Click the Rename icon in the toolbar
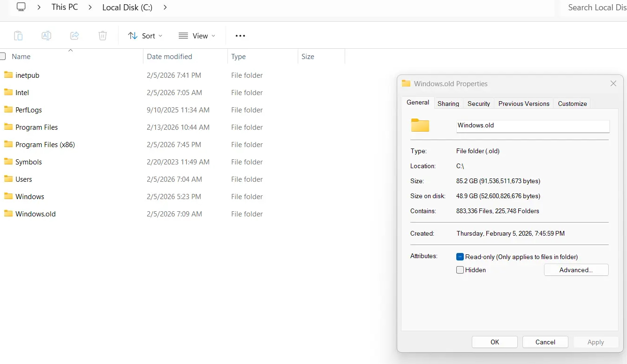The width and height of the screenshot is (627, 364). click(46, 36)
